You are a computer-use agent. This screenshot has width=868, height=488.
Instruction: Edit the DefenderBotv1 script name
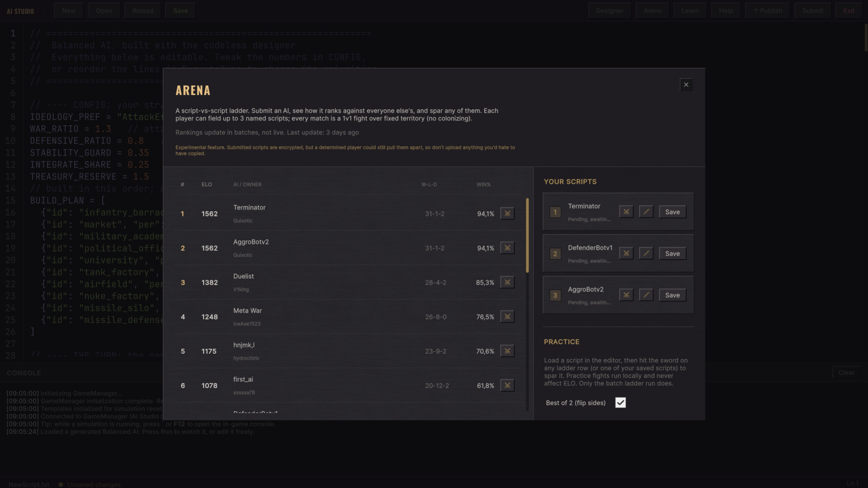tap(646, 253)
